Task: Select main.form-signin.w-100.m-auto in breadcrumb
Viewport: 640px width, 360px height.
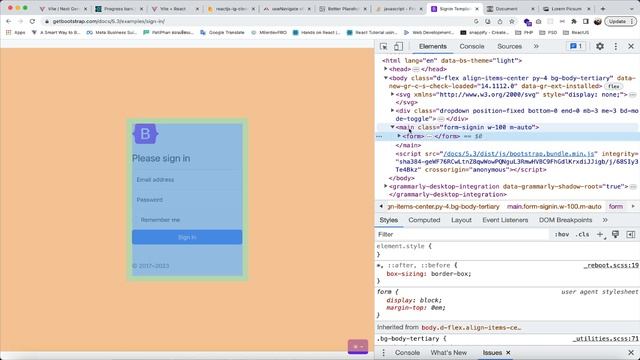Action: click(x=554, y=207)
